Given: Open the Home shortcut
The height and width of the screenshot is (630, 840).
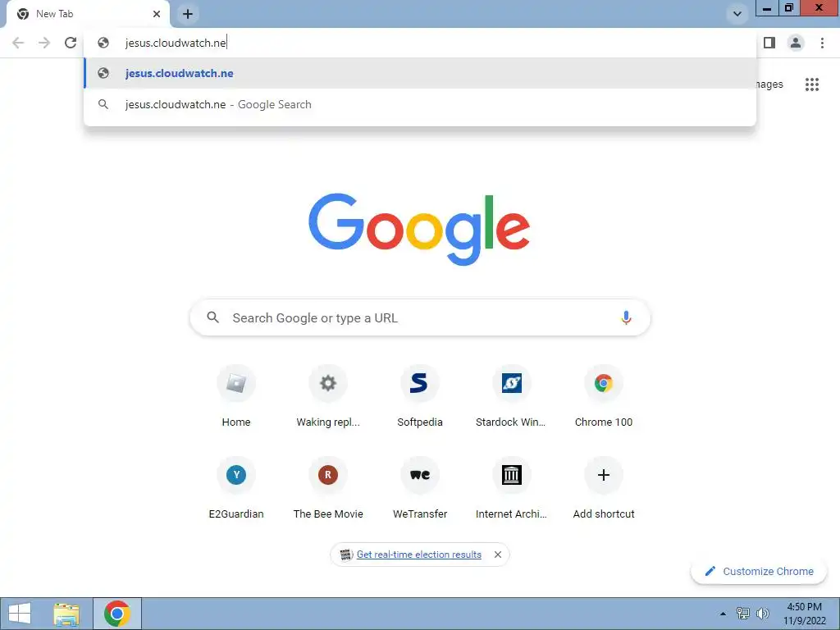Looking at the screenshot, I should 236,396.
